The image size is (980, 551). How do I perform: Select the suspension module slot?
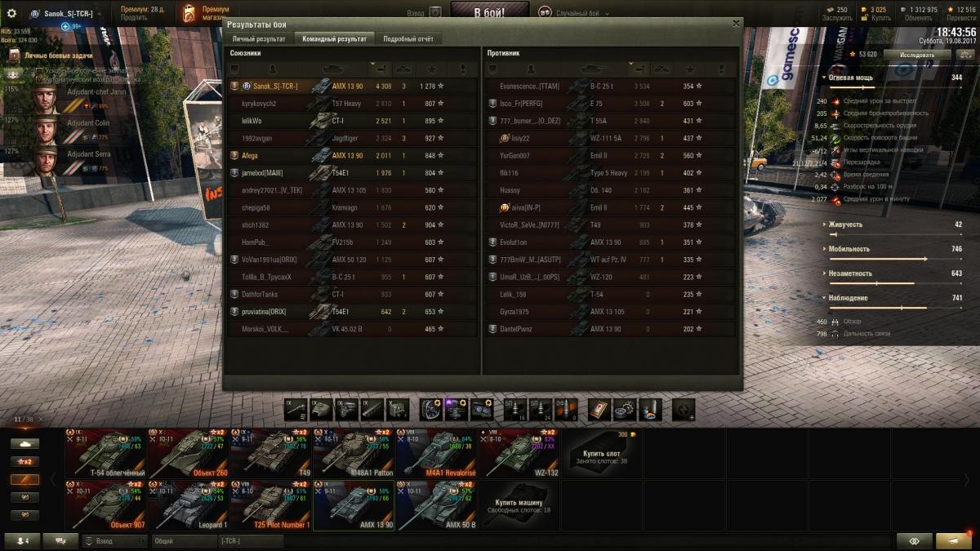[372, 408]
